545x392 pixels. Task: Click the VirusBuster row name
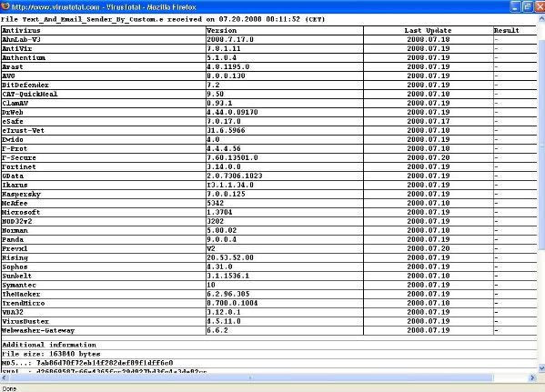coord(25,321)
